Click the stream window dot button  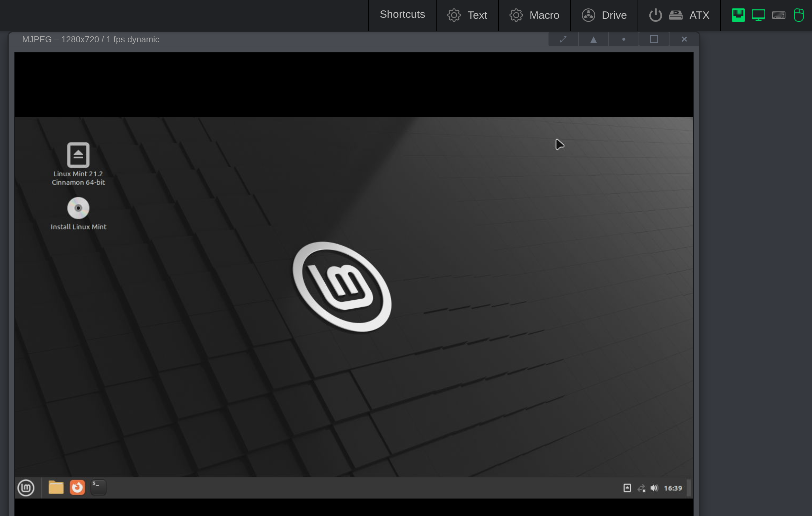(623, 39)
